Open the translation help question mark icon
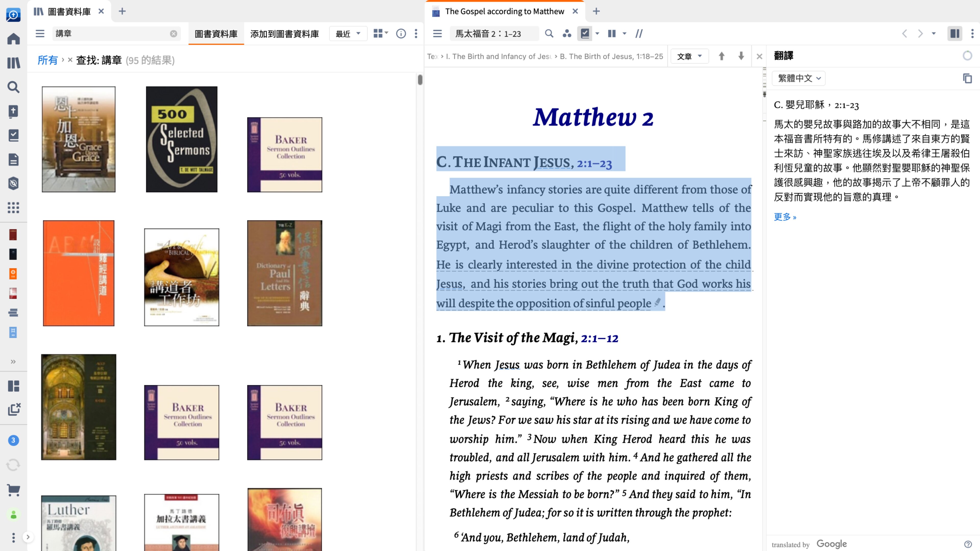Image resolution: width=980 pixels, height=551 pixels. coord(968,544)
